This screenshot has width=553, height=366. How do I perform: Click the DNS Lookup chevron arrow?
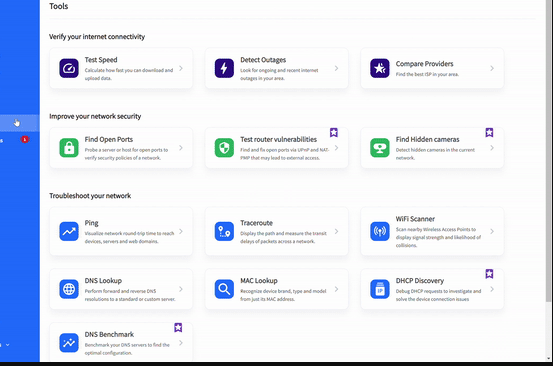pos(181,289)
